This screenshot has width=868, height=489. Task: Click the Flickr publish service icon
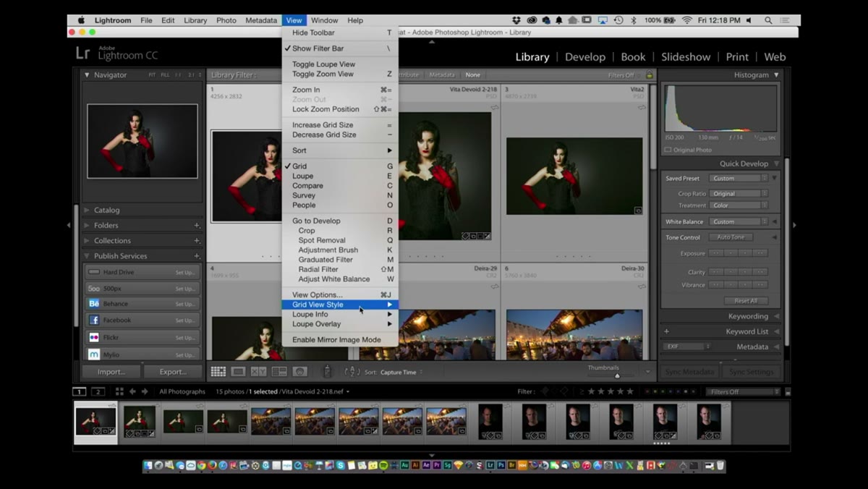pyautogui.click(x=94, y=337)
